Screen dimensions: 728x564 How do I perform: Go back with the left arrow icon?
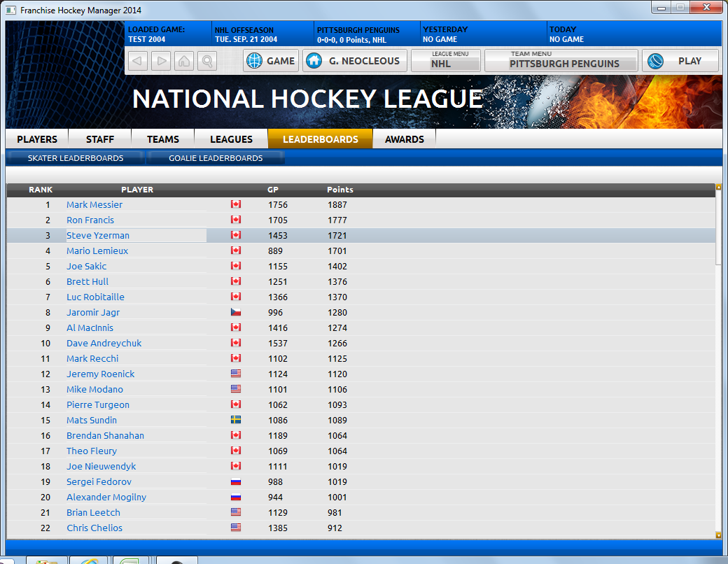(x=137, y=61)
